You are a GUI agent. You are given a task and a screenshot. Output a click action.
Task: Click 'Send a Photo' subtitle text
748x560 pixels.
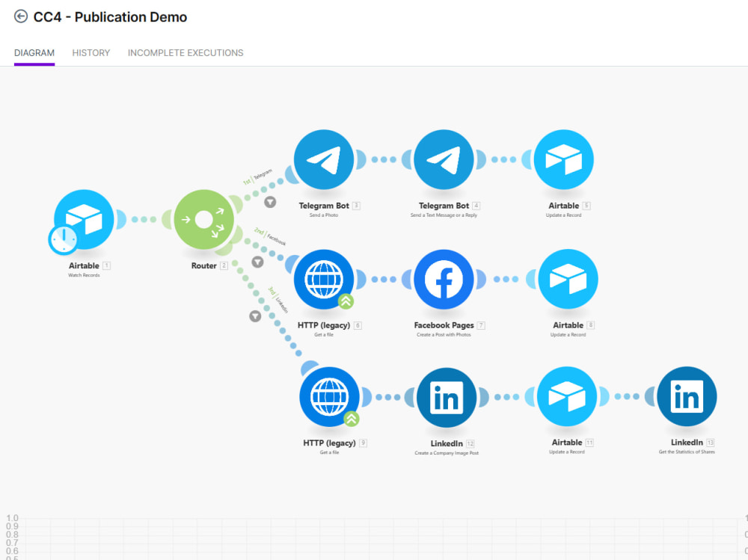(324, 215)
